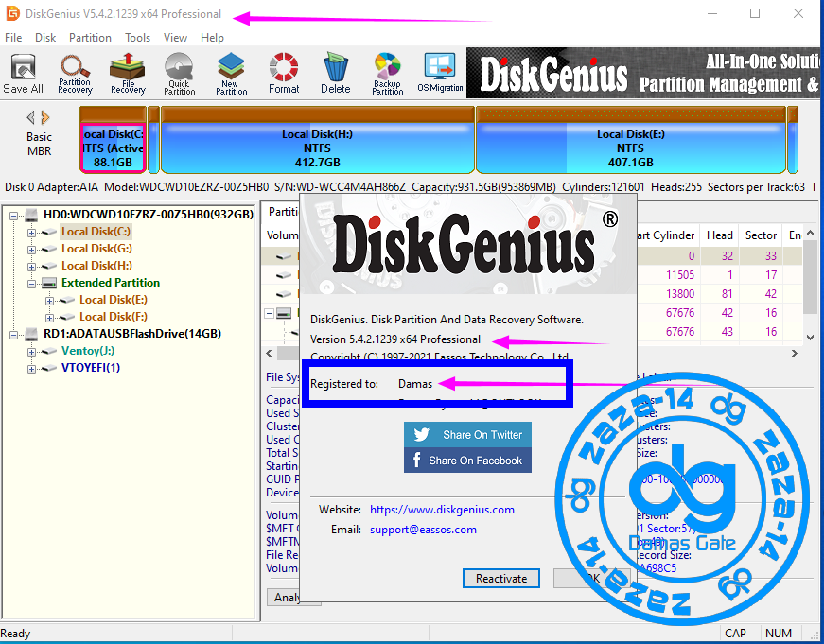
Task: Select Local Disk(H:) 412.7GB block in disk map
Action: [x=318, y=140]
